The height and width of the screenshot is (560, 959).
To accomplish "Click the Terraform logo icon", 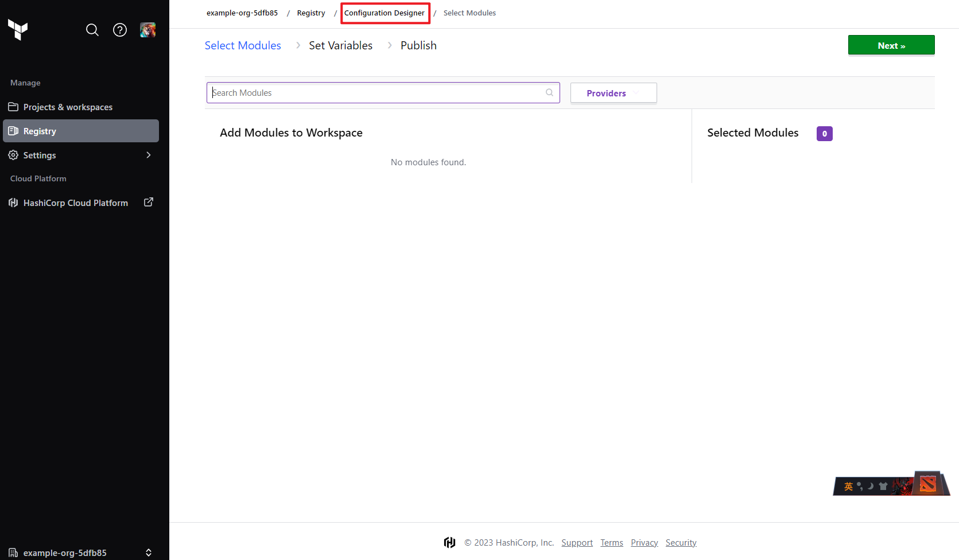I will coord(18,30).
